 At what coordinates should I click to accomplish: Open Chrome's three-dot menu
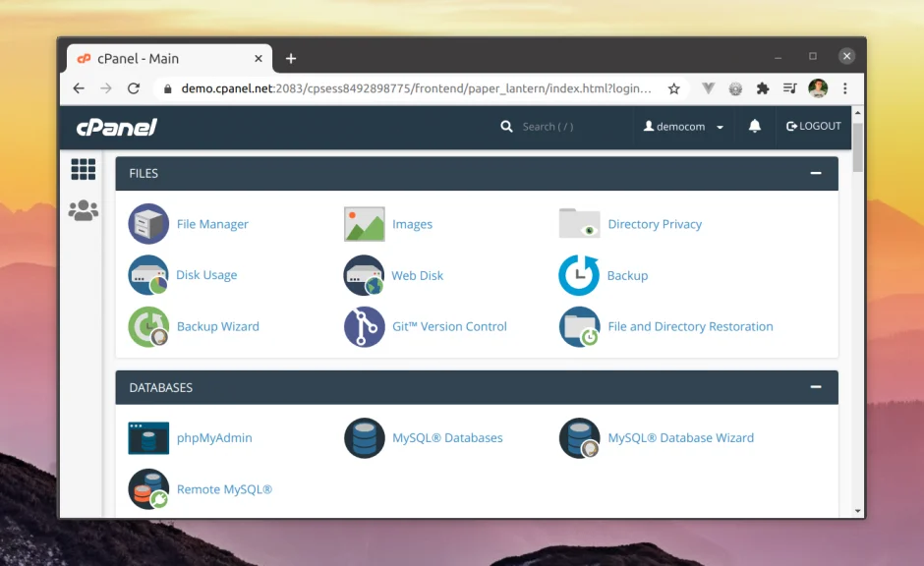click(845, 88)
